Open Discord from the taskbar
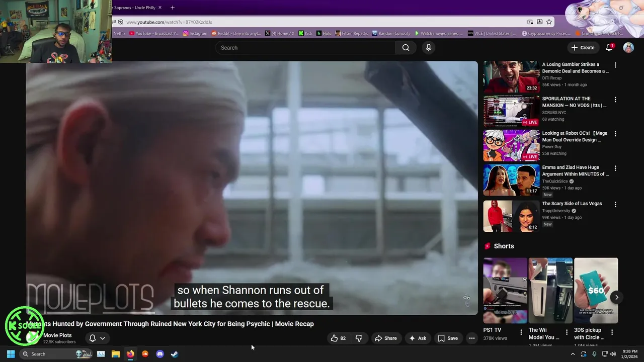This screenshot has width=644, height=362. tap(160, 354)
